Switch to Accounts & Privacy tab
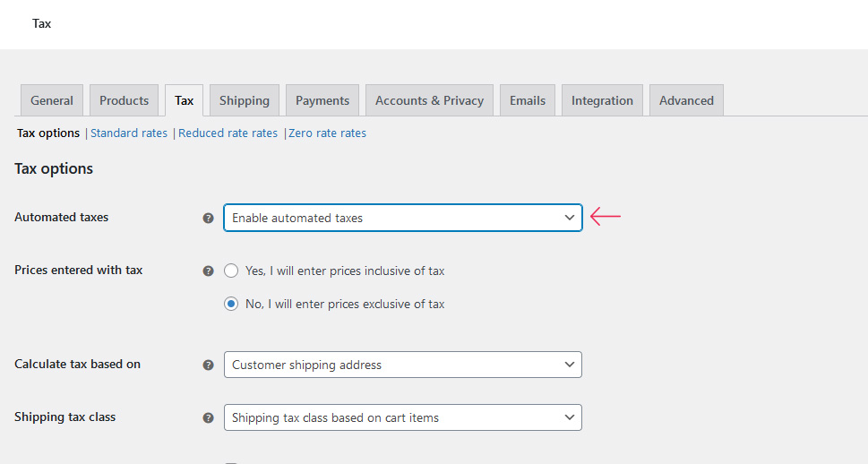 429,100
